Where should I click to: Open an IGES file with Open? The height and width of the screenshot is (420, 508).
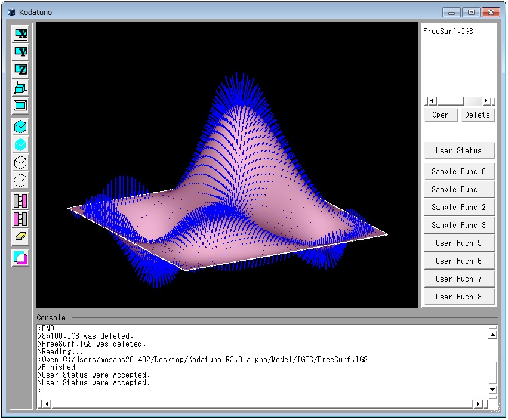441,115
